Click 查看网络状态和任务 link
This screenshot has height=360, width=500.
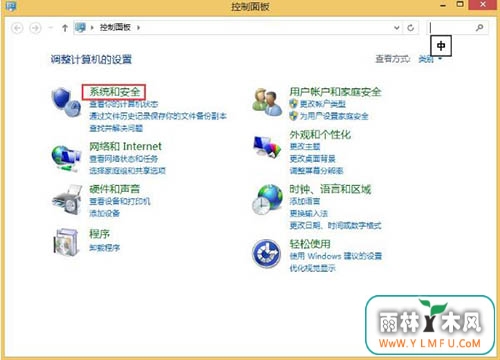(124, 159)
